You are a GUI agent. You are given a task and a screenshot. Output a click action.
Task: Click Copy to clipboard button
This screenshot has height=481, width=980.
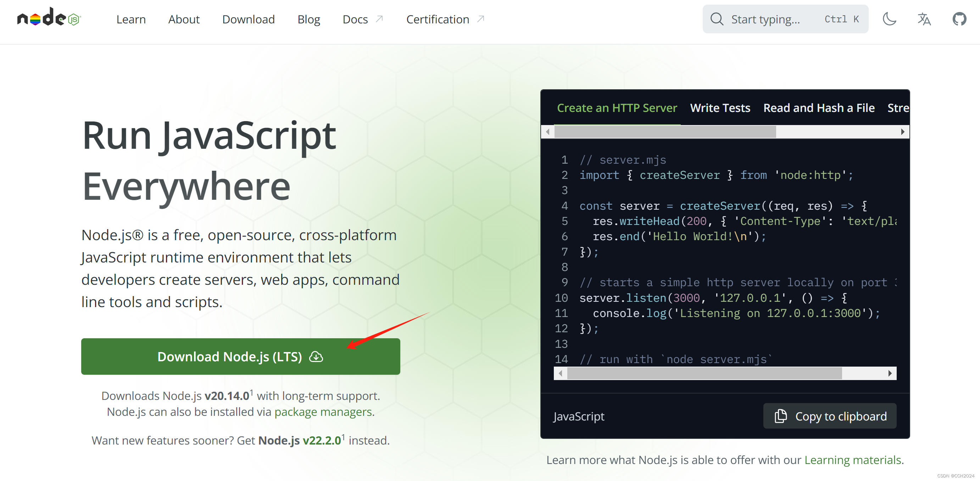tap(830, 416)
